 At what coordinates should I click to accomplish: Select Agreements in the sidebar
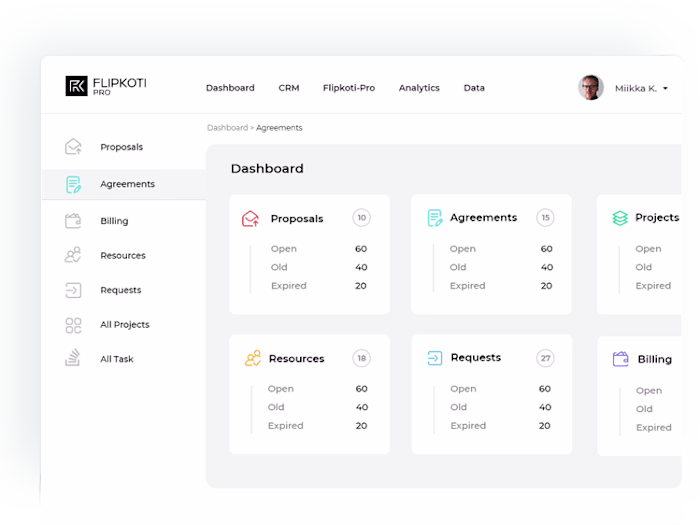tap(124, 184)
